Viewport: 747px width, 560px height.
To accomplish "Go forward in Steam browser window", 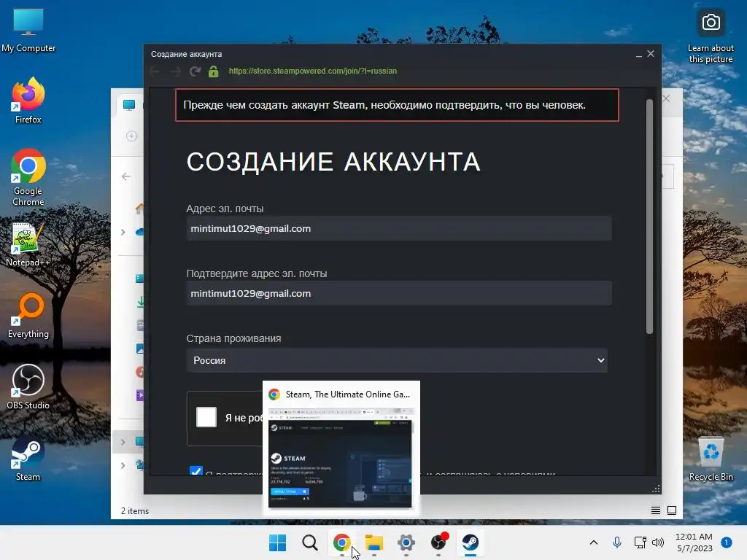I will [x=175, y=71].
